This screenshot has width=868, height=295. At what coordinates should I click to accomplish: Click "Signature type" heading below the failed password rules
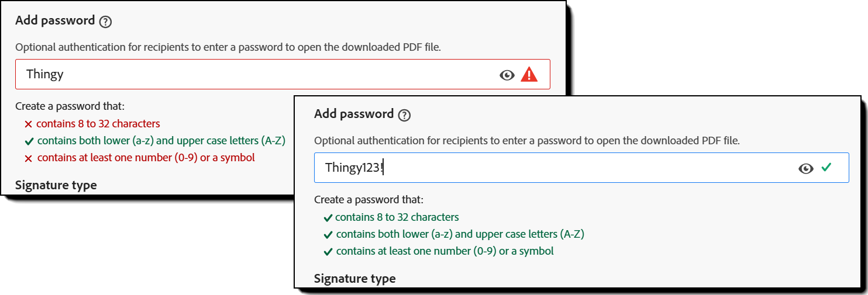[x=56, y=185]
